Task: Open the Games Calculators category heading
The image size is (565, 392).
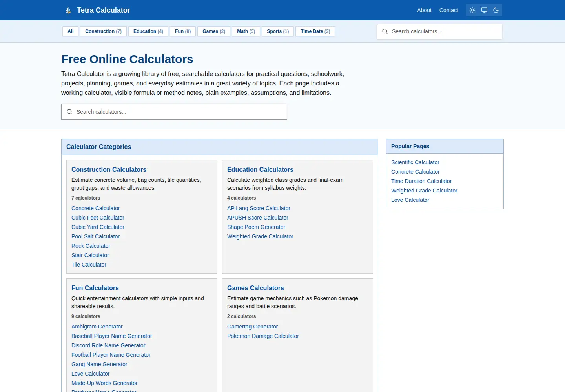Action: [x=255, y=288]
